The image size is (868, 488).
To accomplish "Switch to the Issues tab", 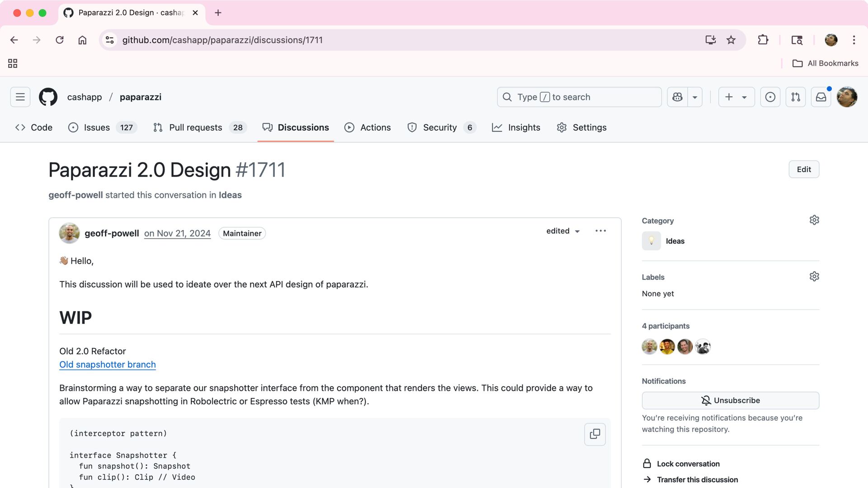I will (x=103, y=127).
